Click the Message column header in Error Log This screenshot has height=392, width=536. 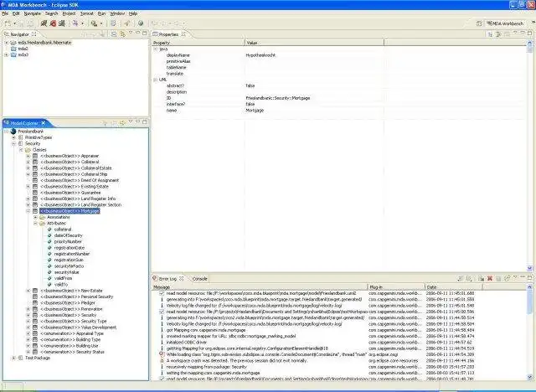click(x=260, y=287)
